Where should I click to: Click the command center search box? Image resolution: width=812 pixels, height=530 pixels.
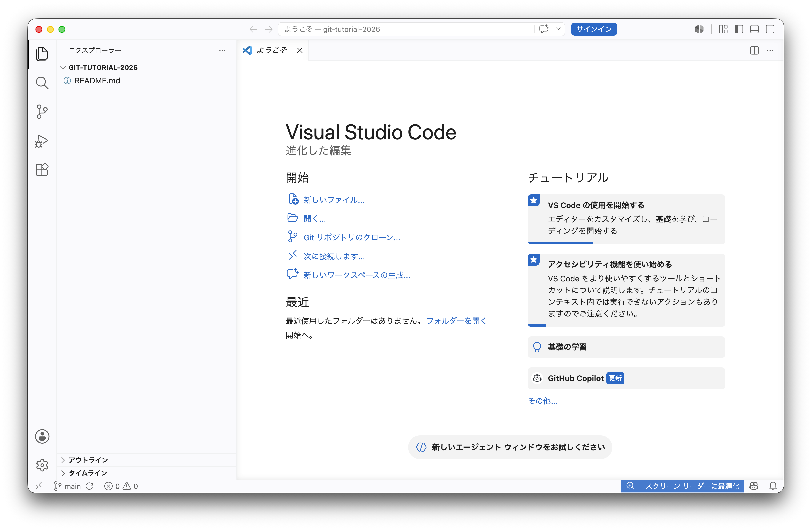[x=406, y=29]
